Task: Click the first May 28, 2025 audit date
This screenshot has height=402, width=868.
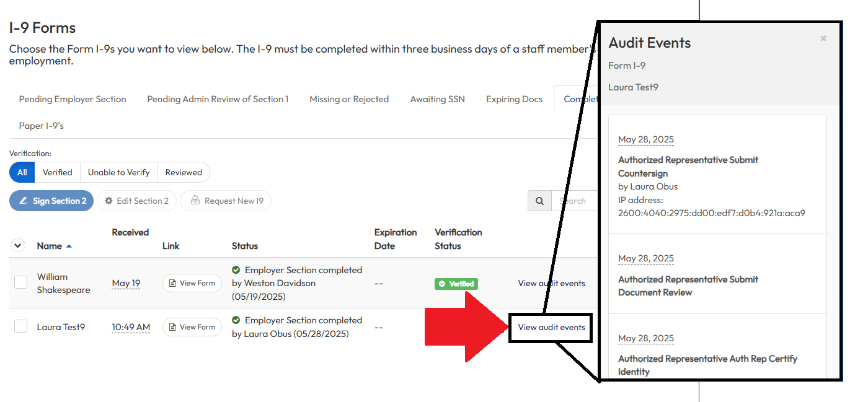Action: 646,139
